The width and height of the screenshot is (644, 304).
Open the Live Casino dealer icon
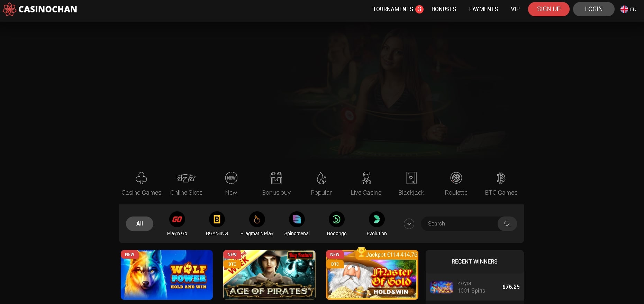366,178
